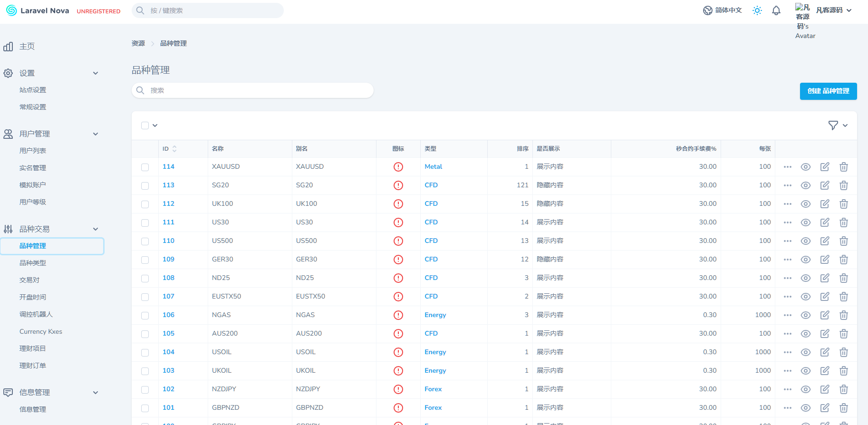Open the three-dot actions menu for US30
The height and width of the screenshot is (425, 868).
point(787,222)
